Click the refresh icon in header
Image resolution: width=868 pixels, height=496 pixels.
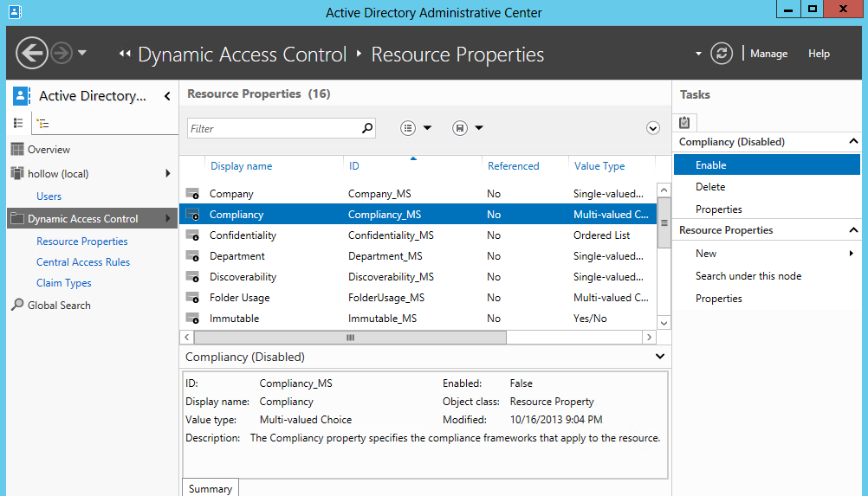point(722,54)
